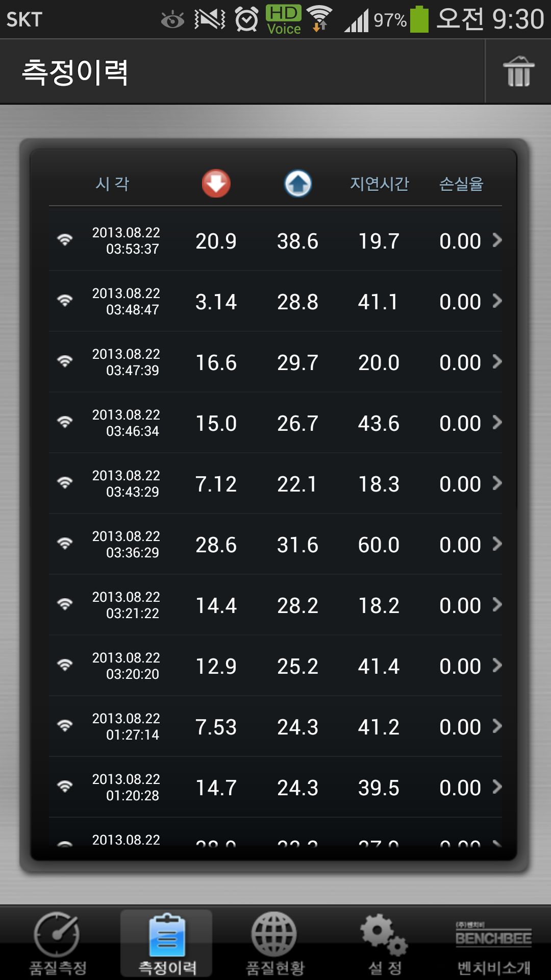Image resolution: width=551 pixels, height=980 pixels.
Task: Tap download value 7.53
Action: coord(216,727)
